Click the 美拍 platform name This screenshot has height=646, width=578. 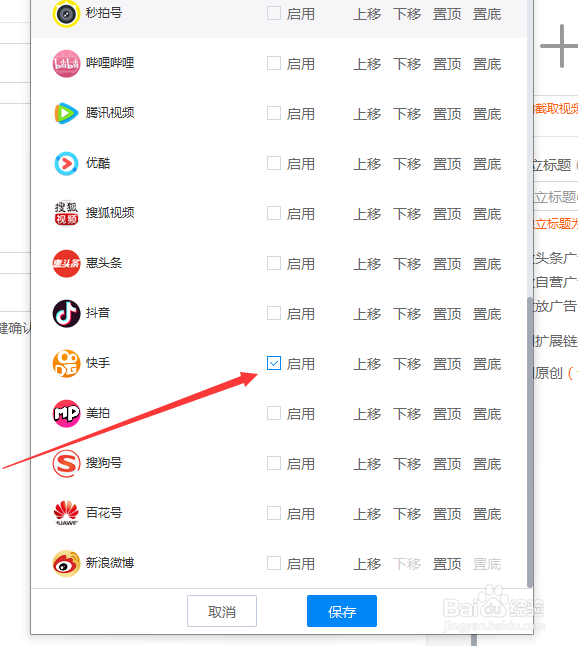click(98, 413)
